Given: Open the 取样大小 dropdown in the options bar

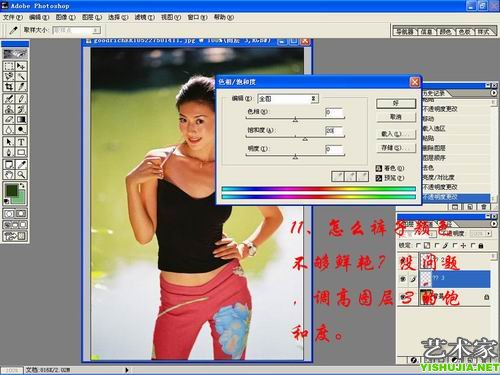Looking at the screenshot, I should coord(76,30).
